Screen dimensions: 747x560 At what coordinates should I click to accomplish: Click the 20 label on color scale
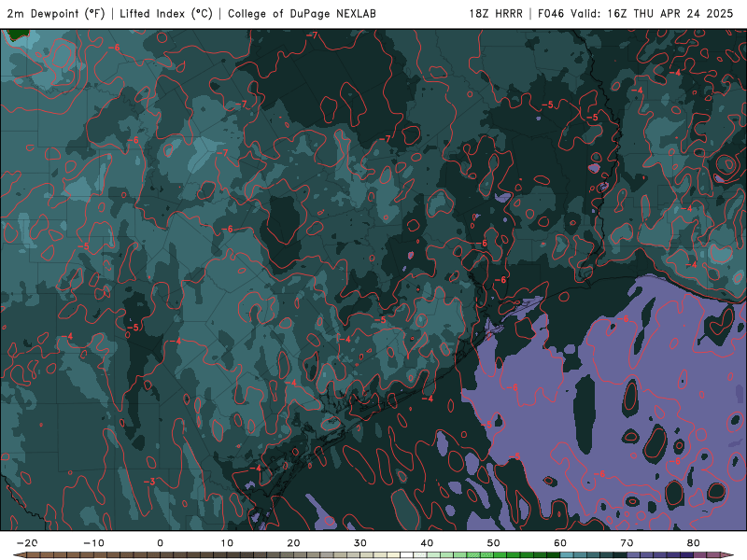point(293,543)
